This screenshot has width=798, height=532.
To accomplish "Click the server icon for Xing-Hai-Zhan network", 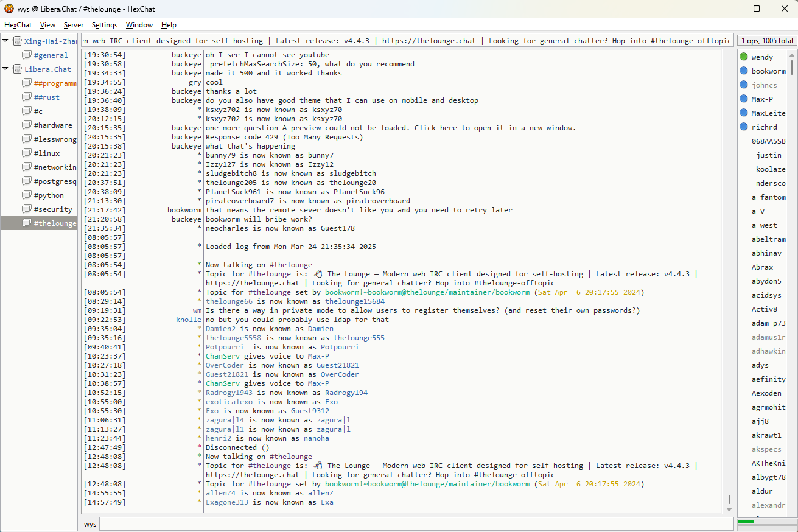I will [17, 41].
